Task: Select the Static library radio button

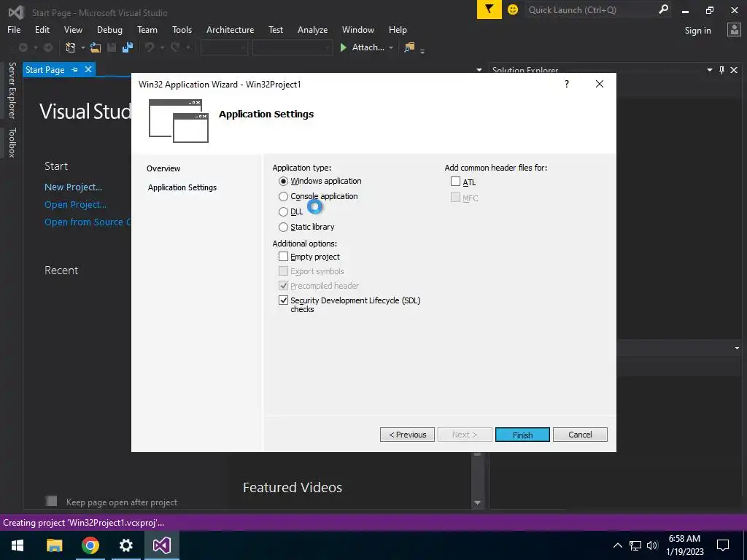Action: [x=284, y=227]
